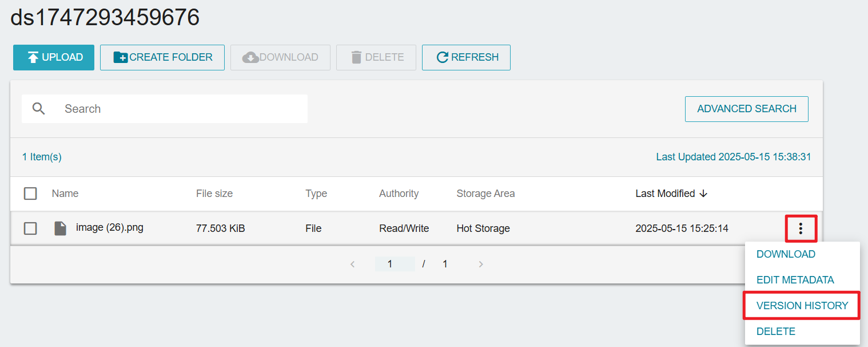Click the Last Modified sort arrow

(704, 194)
